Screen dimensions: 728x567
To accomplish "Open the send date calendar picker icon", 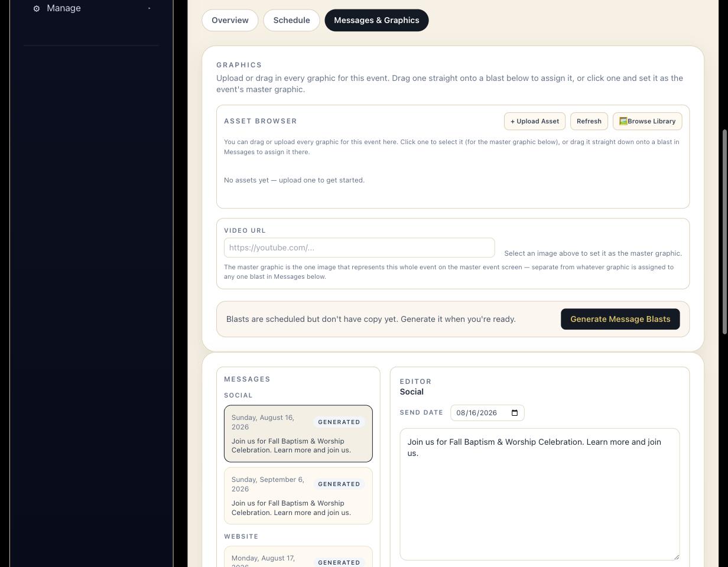I will click(515, 413).
